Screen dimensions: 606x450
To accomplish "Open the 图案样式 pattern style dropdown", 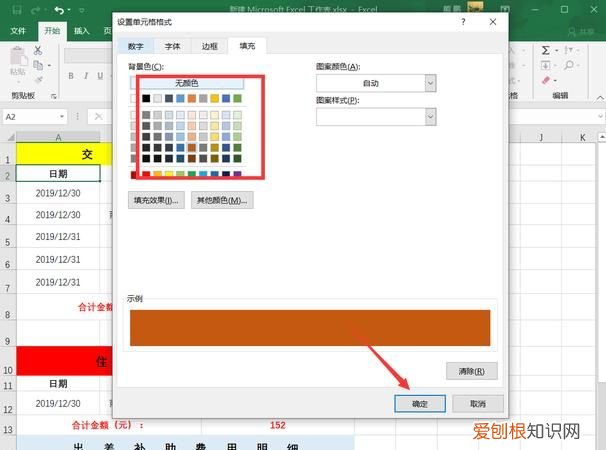I will (431, 117).
